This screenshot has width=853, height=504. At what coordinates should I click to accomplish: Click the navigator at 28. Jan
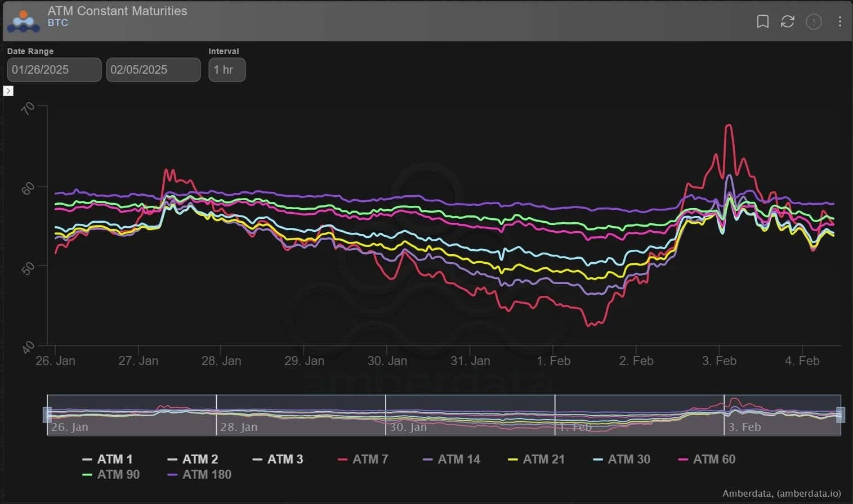[x=239, y=427]
